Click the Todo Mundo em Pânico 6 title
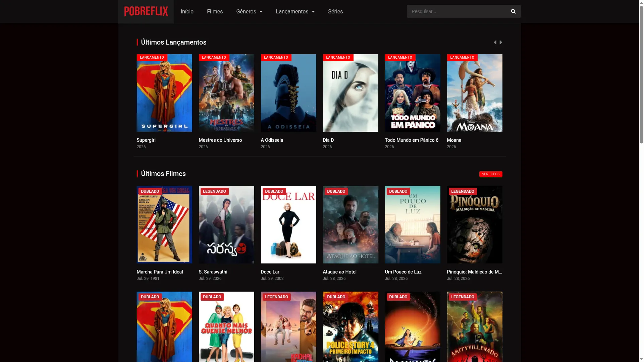This screenshot has width=644, height=362. [x=412, y=140]
